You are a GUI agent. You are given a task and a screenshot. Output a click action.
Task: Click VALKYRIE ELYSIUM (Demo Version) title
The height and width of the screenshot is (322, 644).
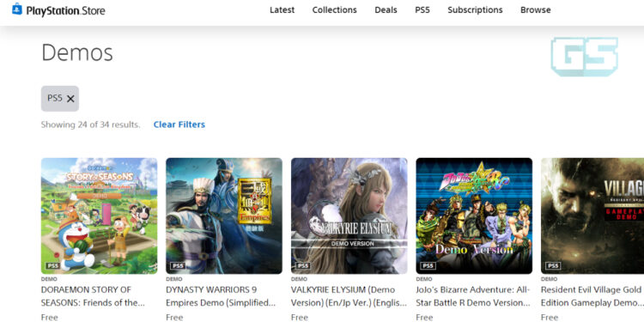tap(349, 296)
